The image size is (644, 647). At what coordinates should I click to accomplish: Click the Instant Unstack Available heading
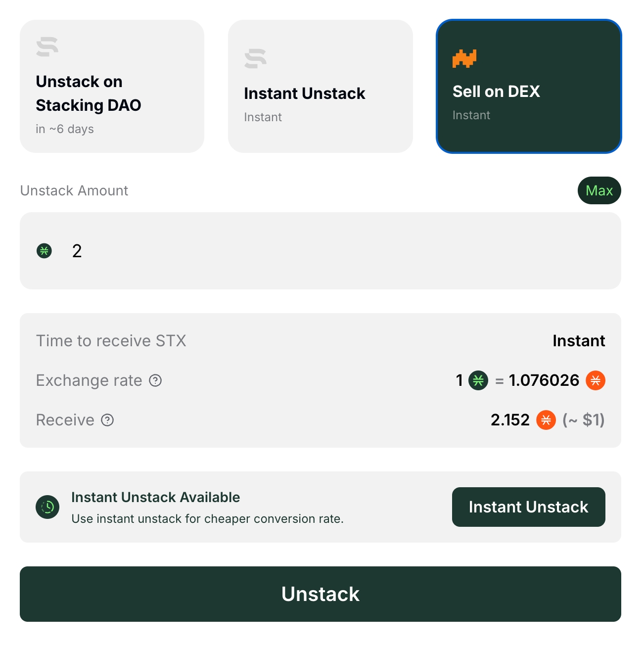coord(155,497)
